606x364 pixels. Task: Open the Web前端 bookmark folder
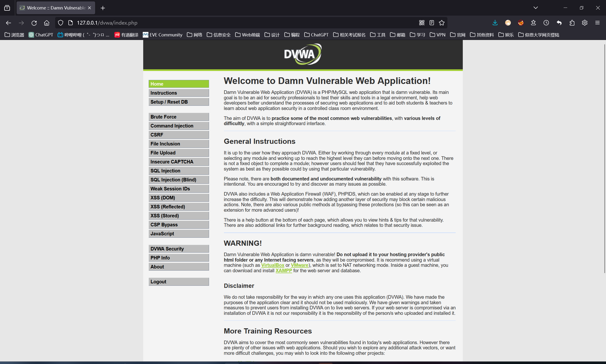tap(247, 35)
